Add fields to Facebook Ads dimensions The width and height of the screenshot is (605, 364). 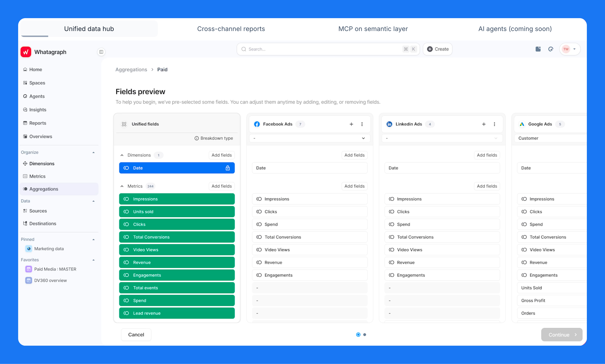(354, 155)
